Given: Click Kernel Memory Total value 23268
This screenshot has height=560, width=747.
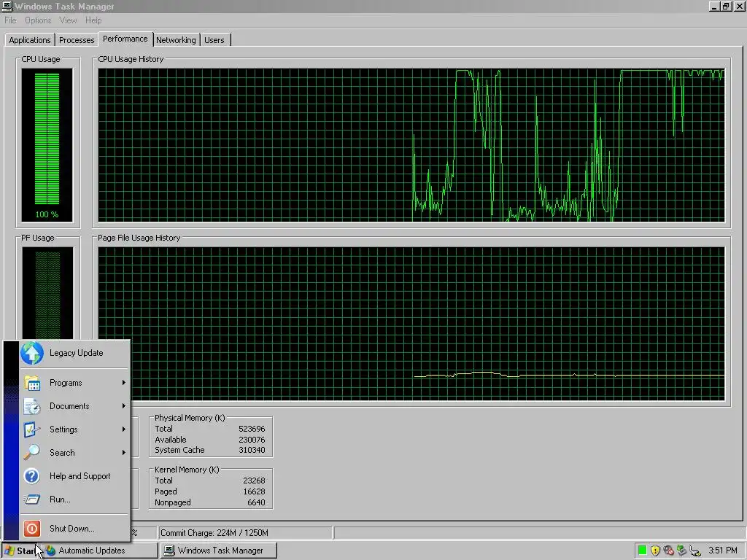Looking at the screenshot, I should click(x=254, y=481).
